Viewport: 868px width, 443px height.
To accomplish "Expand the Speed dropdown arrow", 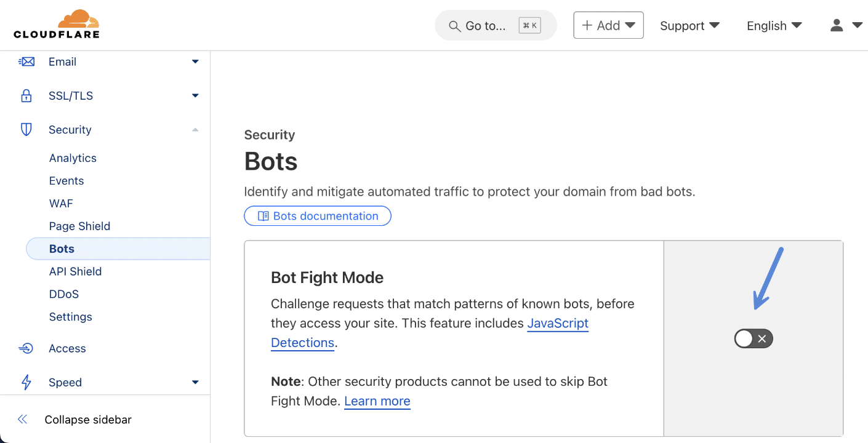I will (x=195, y=382).
